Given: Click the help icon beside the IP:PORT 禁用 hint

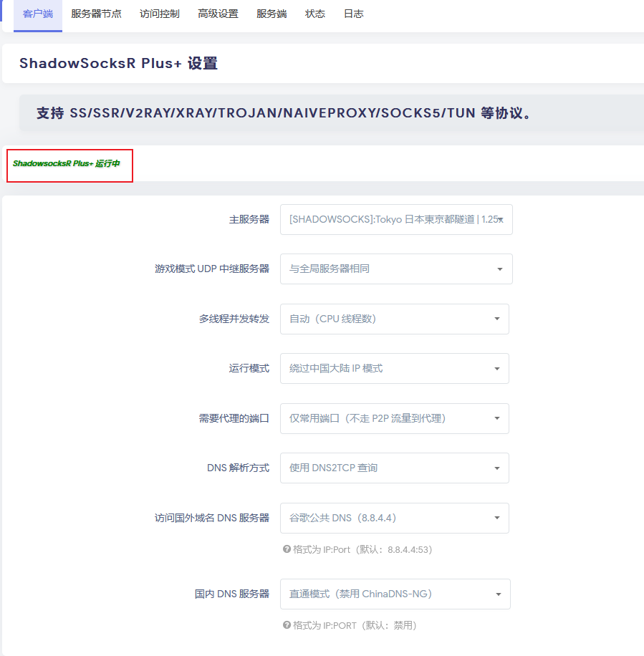Looking at the screenshot, I should 287,625.
